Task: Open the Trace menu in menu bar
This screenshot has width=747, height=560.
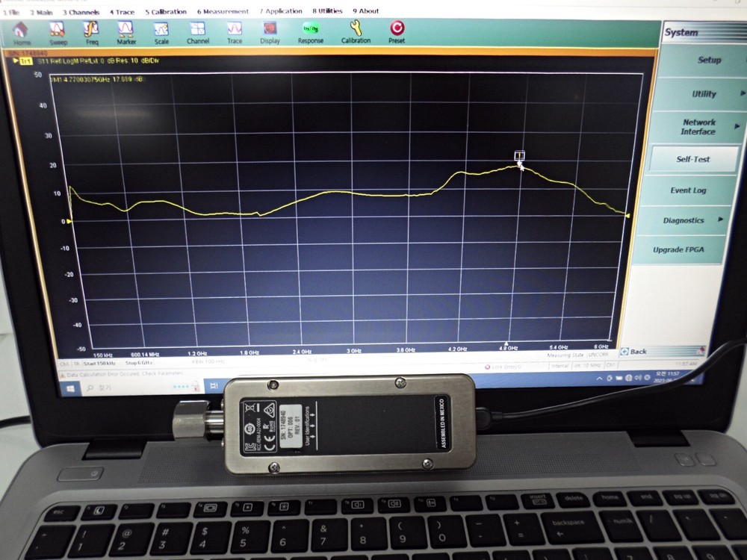Action: pos(122,12)
